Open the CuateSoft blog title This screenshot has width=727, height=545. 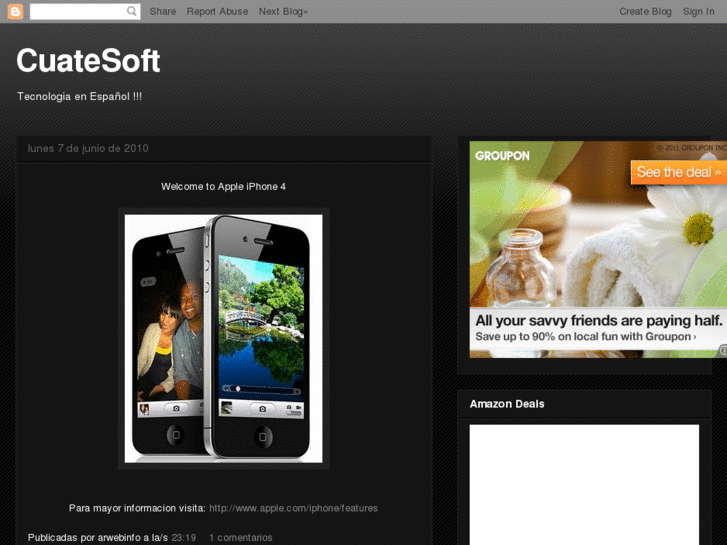(x=88, y=61)
